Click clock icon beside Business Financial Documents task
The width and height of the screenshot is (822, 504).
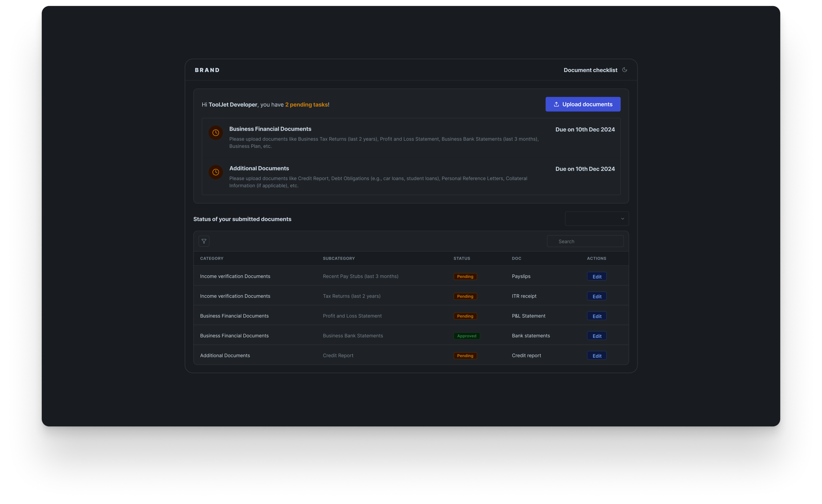tap(216, 133)
